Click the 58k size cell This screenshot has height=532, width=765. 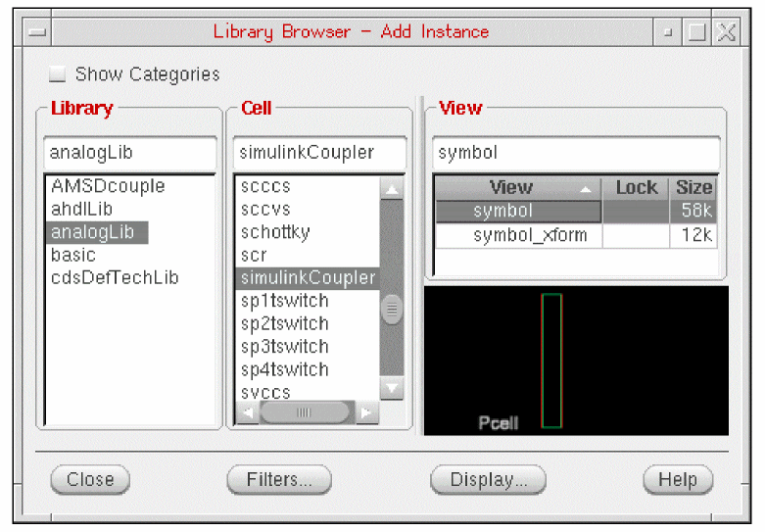[x=693, y=211]
